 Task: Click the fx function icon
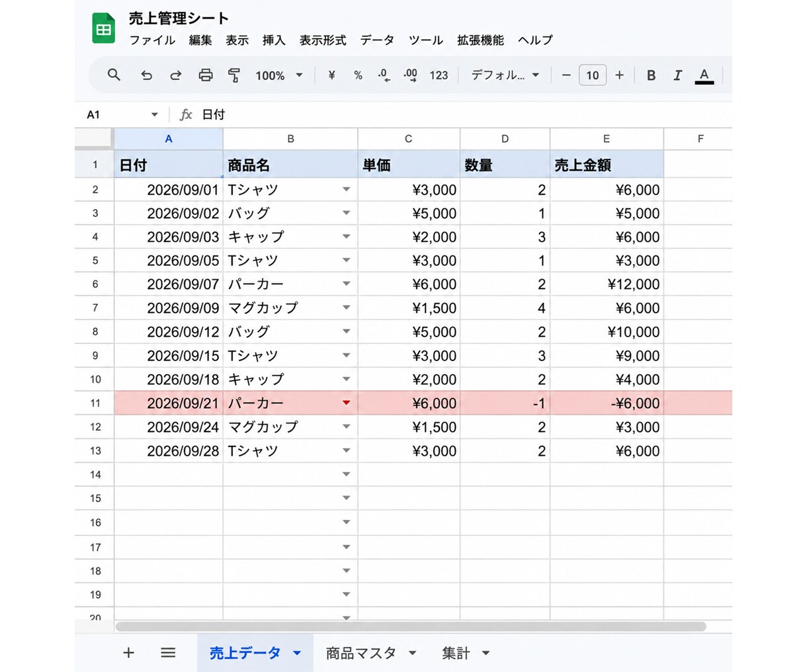pyautogui.click(x=186, y=114)
